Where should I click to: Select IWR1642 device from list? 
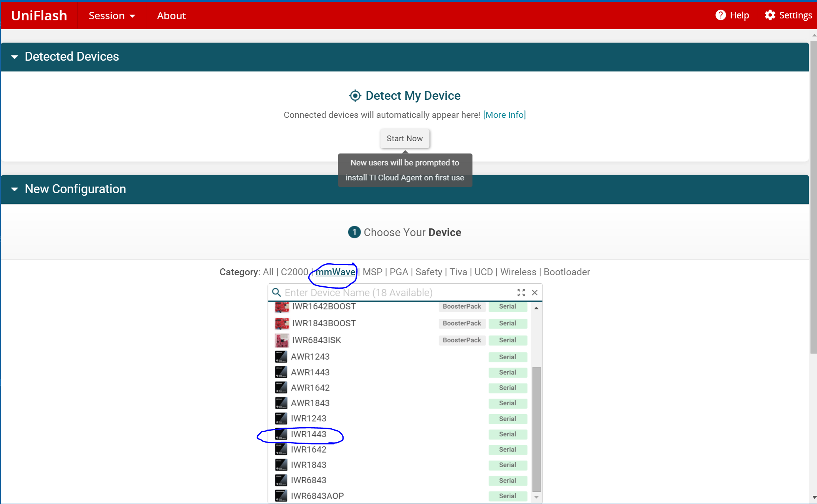point(401,449)
